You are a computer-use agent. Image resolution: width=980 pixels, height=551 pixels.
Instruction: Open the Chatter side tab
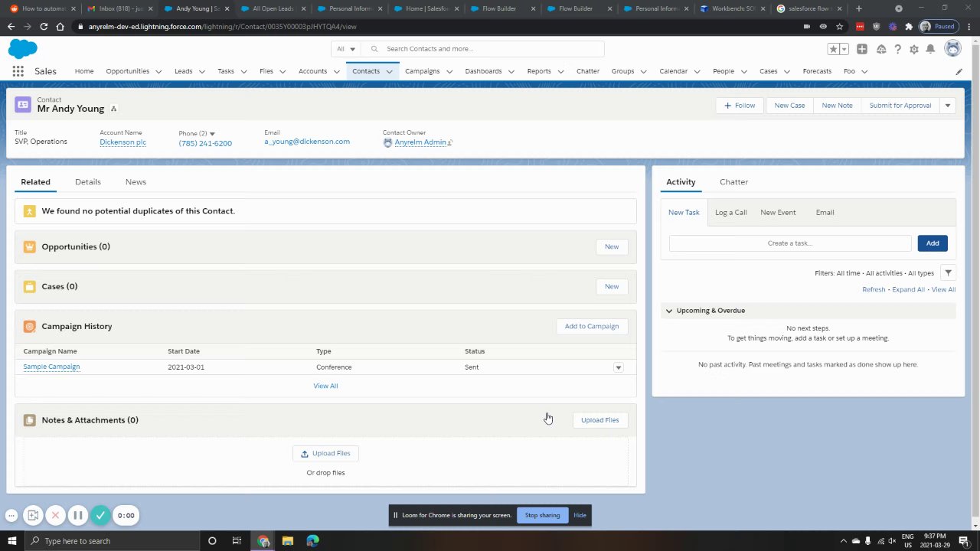pyautogui.click(x=733, y=182)
